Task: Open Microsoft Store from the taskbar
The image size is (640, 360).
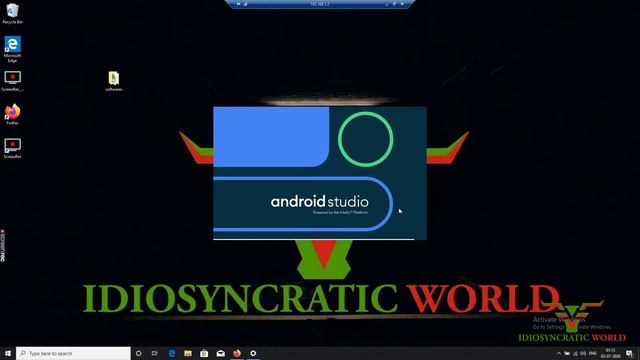Action: coord(204,353)
